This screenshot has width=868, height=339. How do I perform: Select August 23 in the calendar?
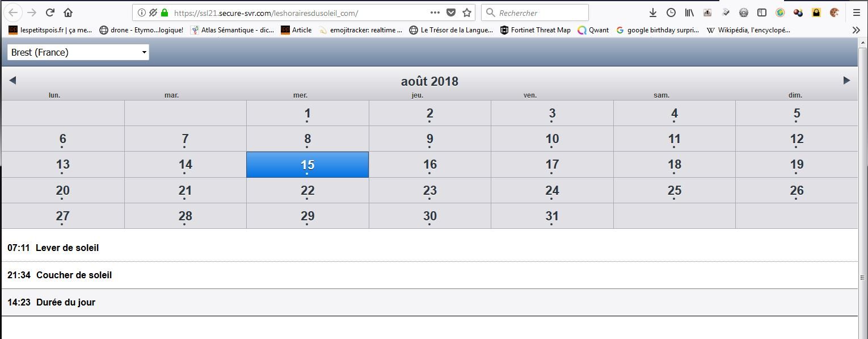click(x=429, y=190)
